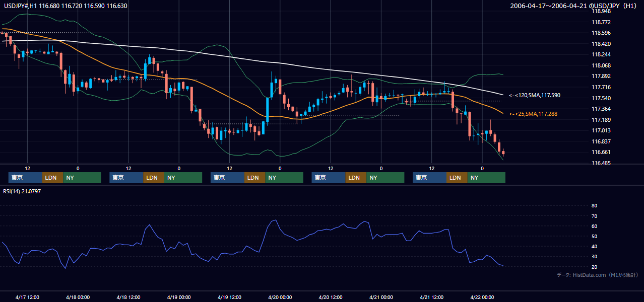Image resolution: width=644 pixels, height=302 pixels.
Task: Select the 25 SMA 117.288 label
Action: 533,114
